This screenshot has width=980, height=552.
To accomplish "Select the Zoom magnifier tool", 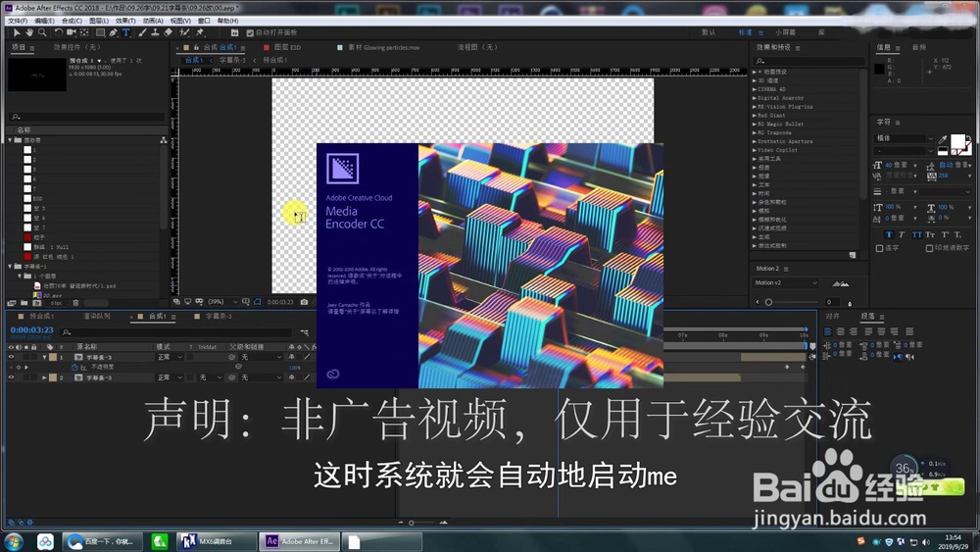I will [x=42, y=32].
